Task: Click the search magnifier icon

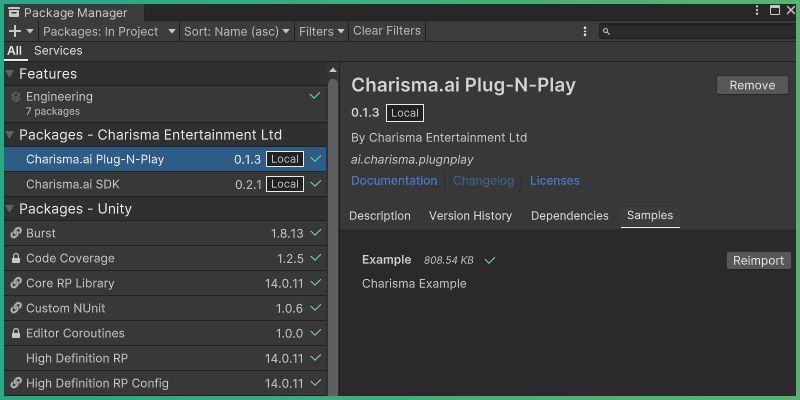Action: (607, 32)
